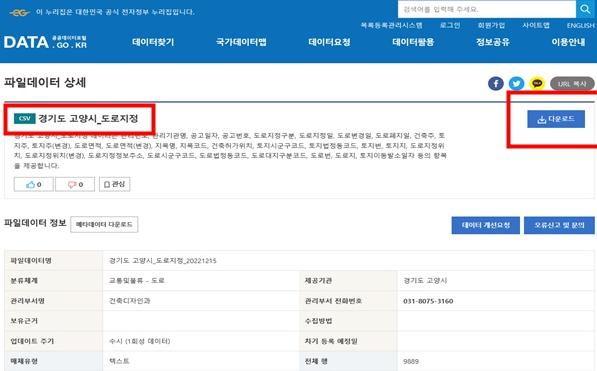Click the 메타데이터 다운로드 button

104,224
